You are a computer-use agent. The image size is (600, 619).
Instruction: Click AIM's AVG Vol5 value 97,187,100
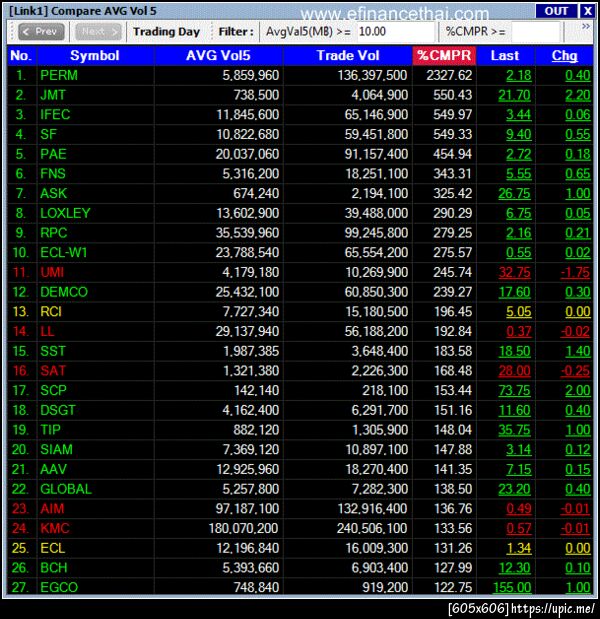point(248,509)
